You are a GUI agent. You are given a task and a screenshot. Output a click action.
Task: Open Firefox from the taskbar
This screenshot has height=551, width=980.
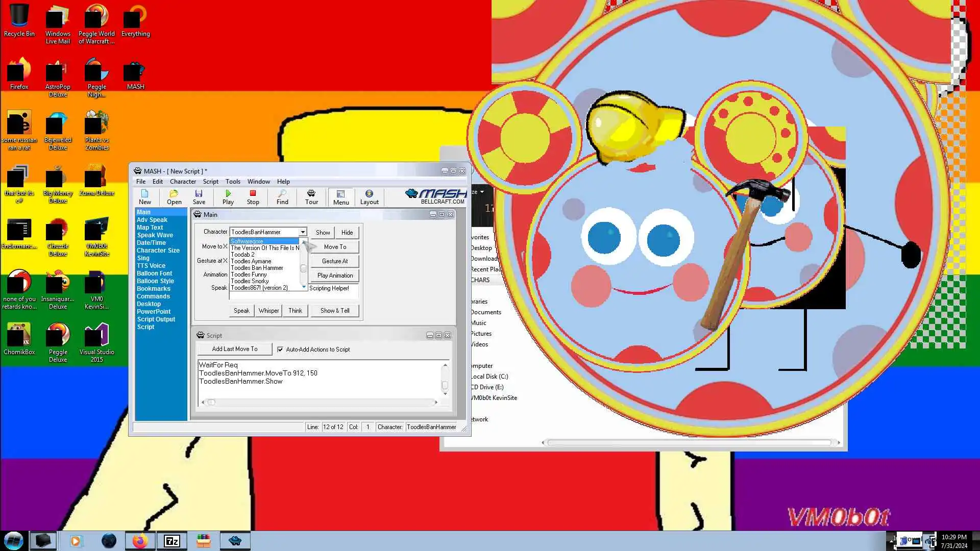(x=140, y=541)
